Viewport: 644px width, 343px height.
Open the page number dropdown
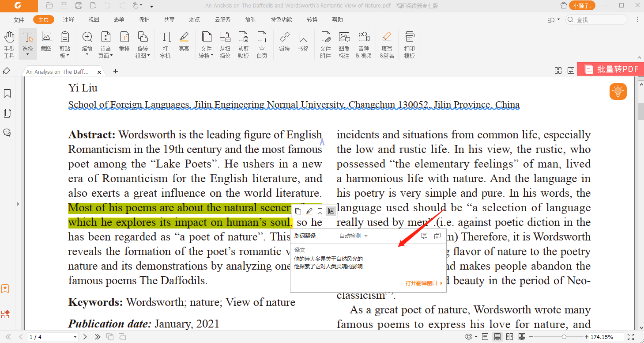tap(75, 337)
